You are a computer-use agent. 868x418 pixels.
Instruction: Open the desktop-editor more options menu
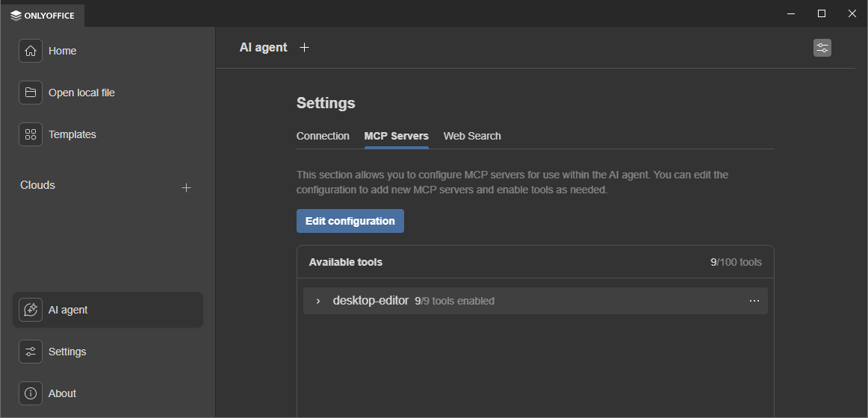coord(754,301)
